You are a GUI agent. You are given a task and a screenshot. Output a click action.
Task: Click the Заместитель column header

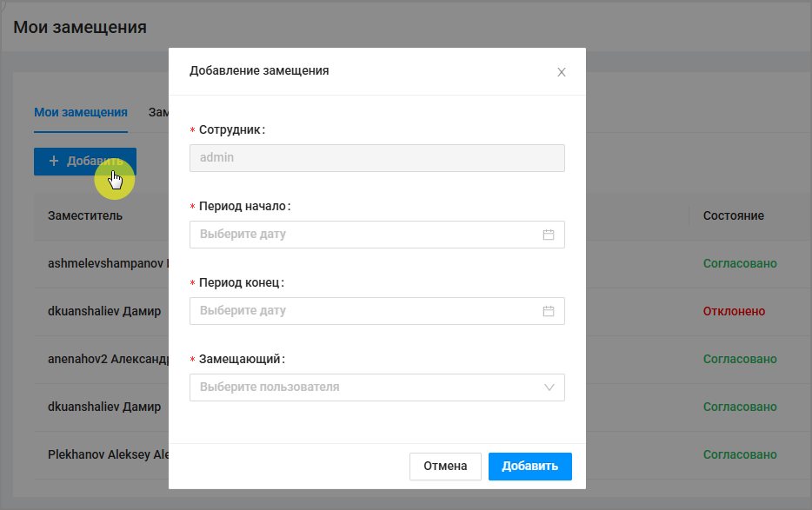coord(85,215)
